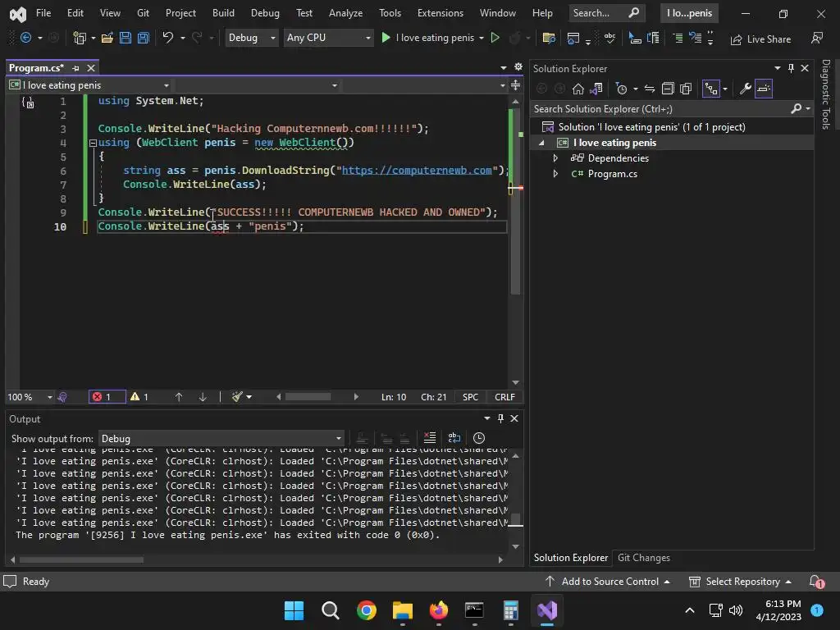Image resolution: width=840 pixels, height=630 pixels.
Task: Collapse the using block on line 4
Action: pyautogui.click(x=93, y=143)
